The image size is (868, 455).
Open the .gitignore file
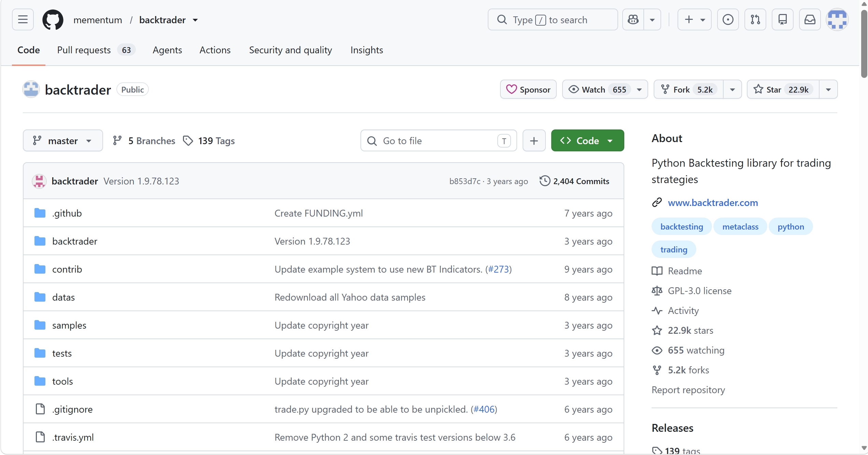tap(72, 409)
